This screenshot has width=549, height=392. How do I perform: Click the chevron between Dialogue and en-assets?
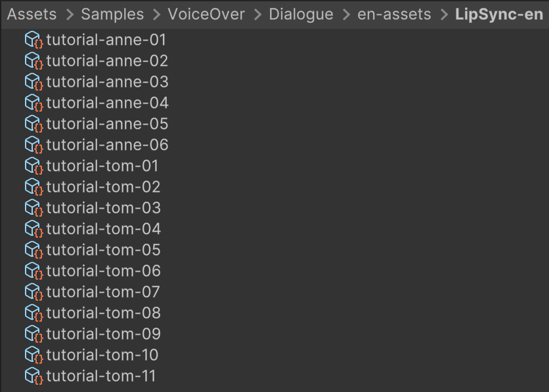347,14
